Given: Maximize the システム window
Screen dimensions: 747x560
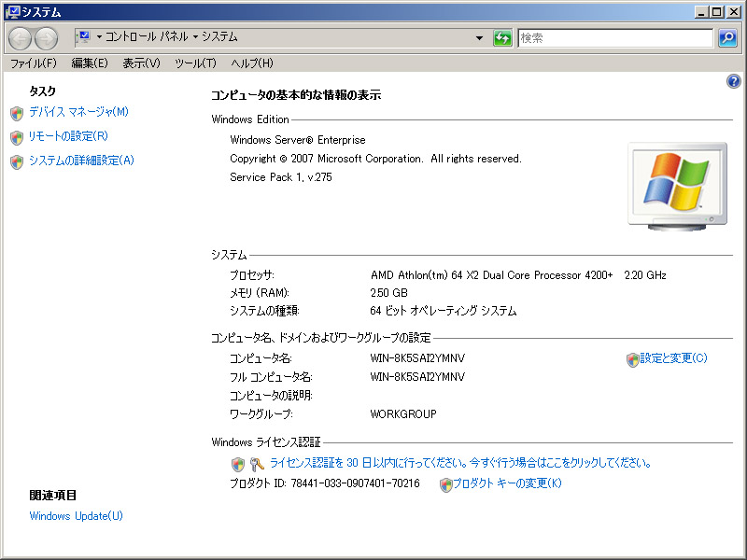Looking at the screenshot, I should click(x=716, y=12).
